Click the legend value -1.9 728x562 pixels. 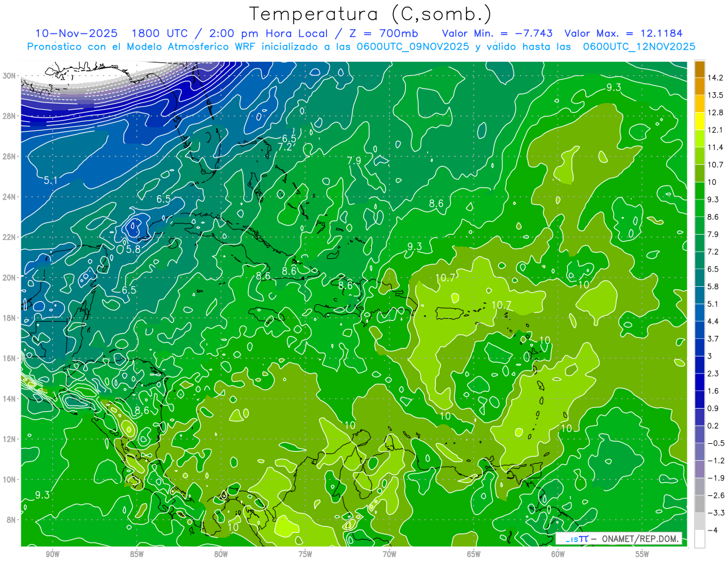[716, 478]
